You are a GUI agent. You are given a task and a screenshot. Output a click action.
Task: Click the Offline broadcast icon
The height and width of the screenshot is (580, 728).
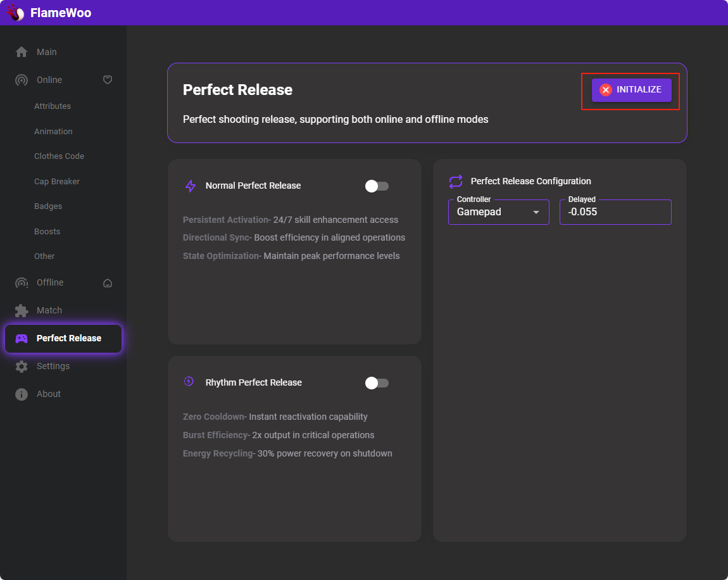point(22,282)
